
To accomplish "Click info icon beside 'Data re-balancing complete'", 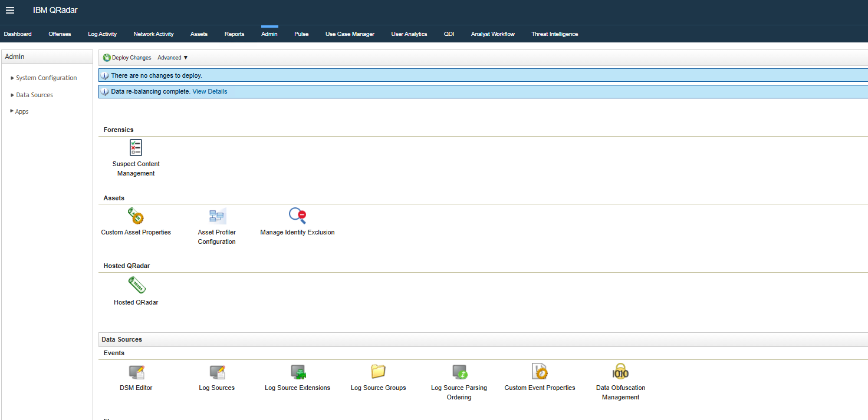I will pos(105,91).
